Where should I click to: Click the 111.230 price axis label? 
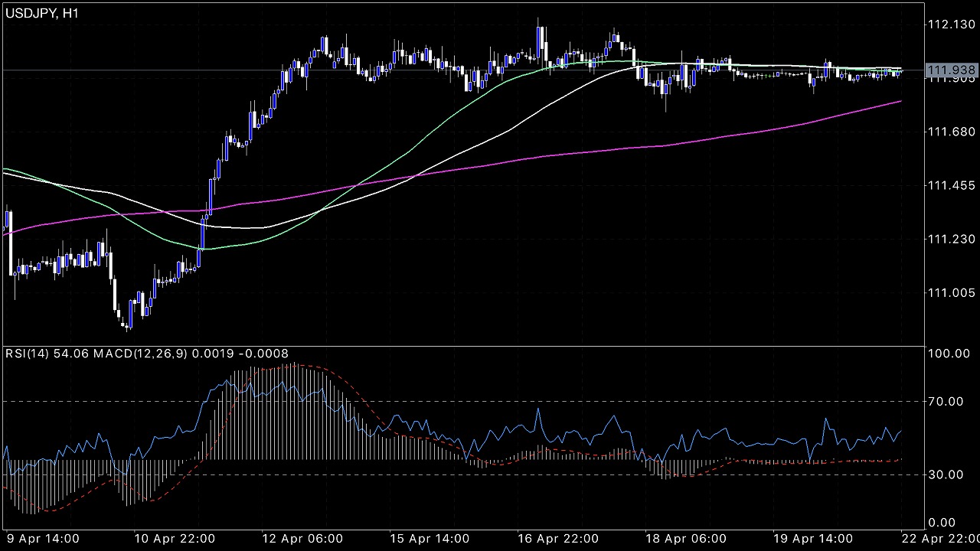[x=950, y=240]
